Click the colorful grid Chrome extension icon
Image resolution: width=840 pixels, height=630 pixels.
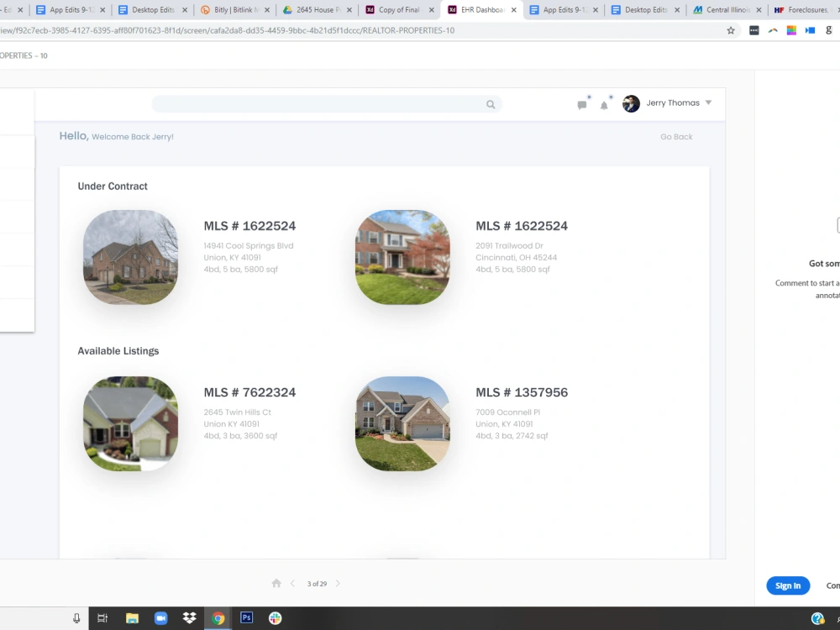pos(791,30)
